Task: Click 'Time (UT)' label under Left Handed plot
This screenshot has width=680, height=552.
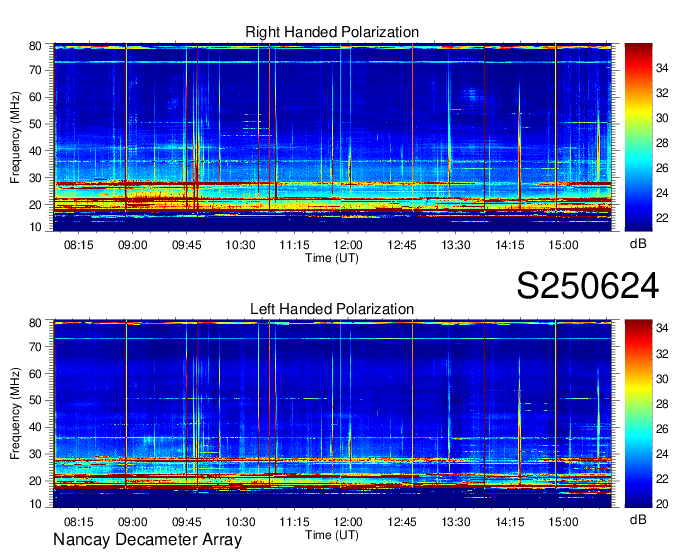Action: tap(332, 535)
